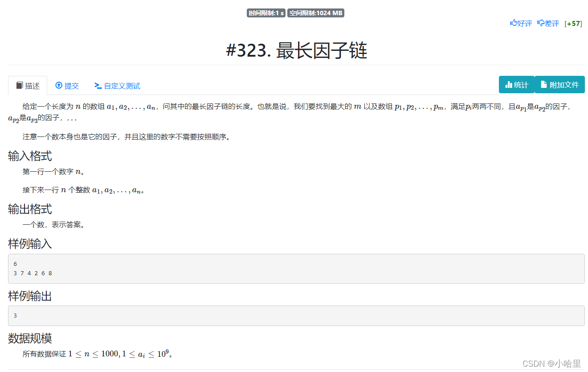Viewport: 588px width, 372px height.
Task: Click the 空间限制:1024 MB badge
Action: coord(316,13)
